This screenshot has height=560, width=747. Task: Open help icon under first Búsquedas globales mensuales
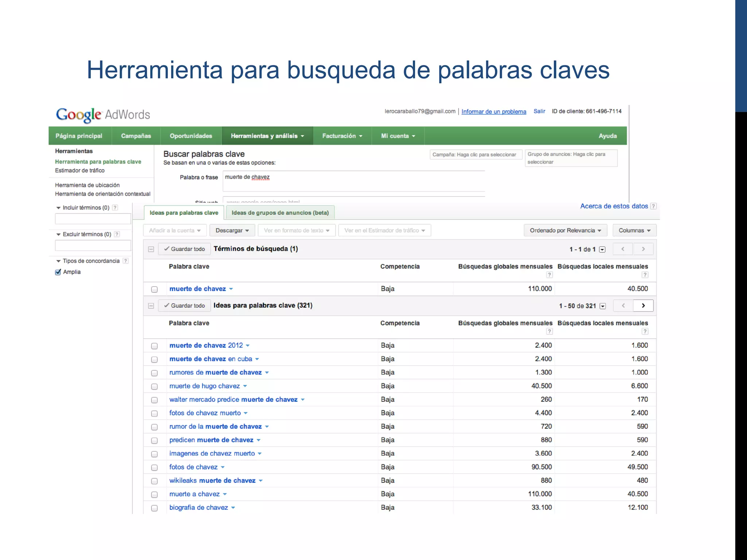tap(549, 275)
